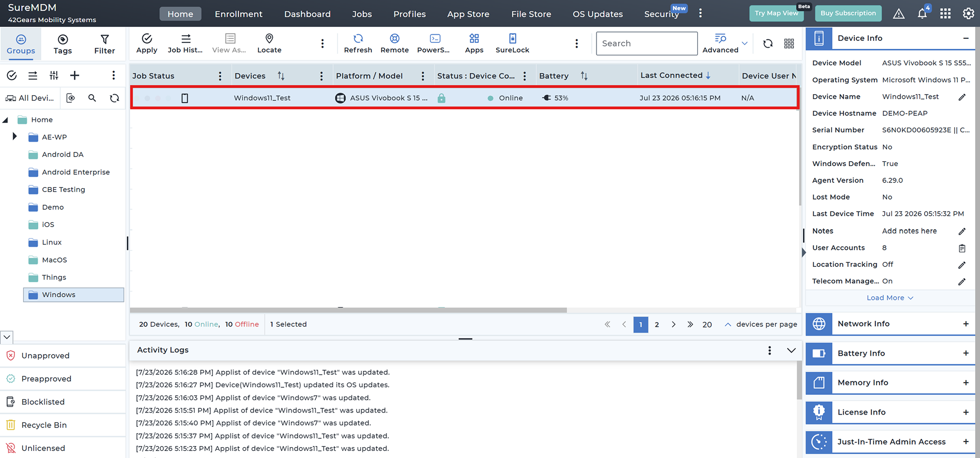Jump to last page of devices
Screen dimensions: 980x458
(690, 325)
